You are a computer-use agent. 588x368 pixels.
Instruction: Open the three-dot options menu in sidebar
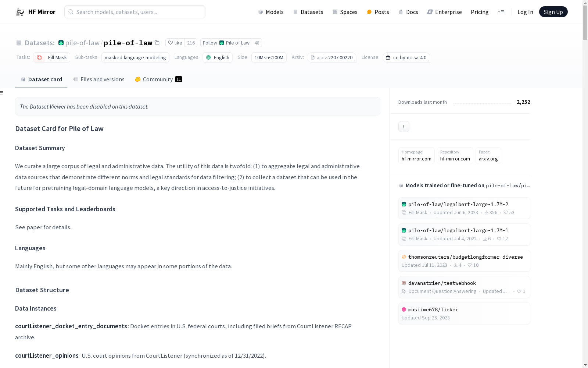(404, 127)
